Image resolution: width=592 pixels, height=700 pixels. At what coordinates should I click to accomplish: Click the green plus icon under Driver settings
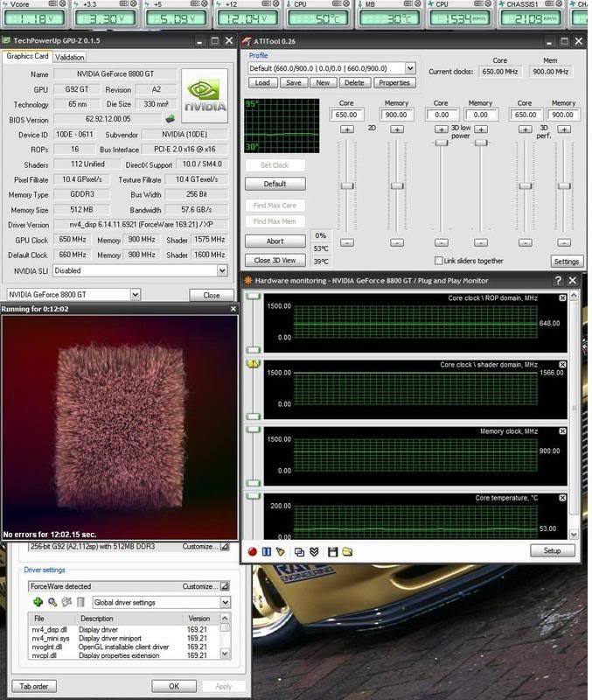coord(38,602)
